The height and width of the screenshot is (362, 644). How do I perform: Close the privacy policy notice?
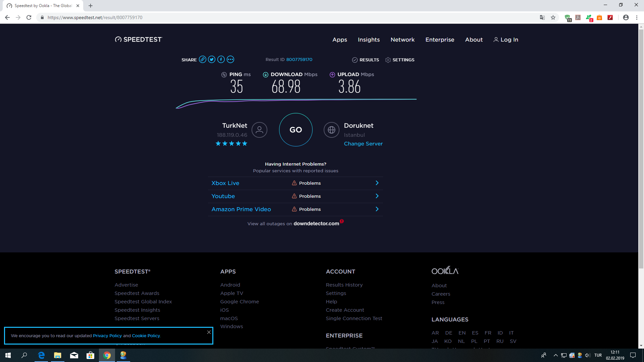click(x=209, y=332)
